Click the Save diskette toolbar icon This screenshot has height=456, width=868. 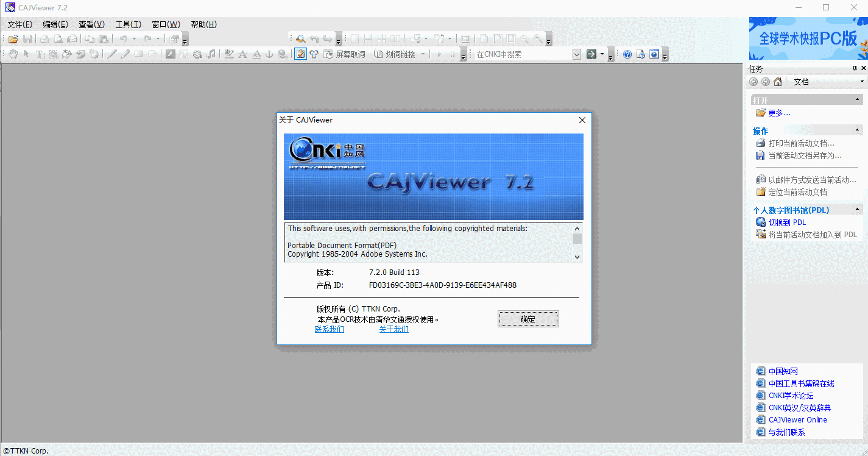(x=27, y=39)
